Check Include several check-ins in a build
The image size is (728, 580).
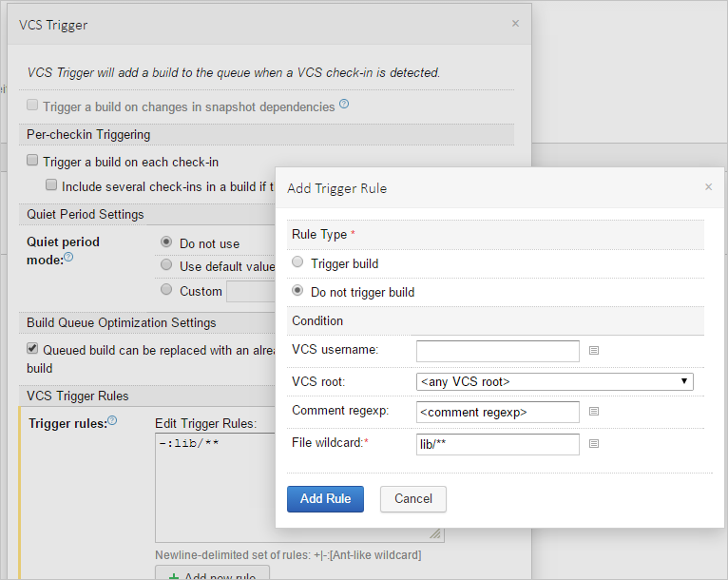coord(52,185)
